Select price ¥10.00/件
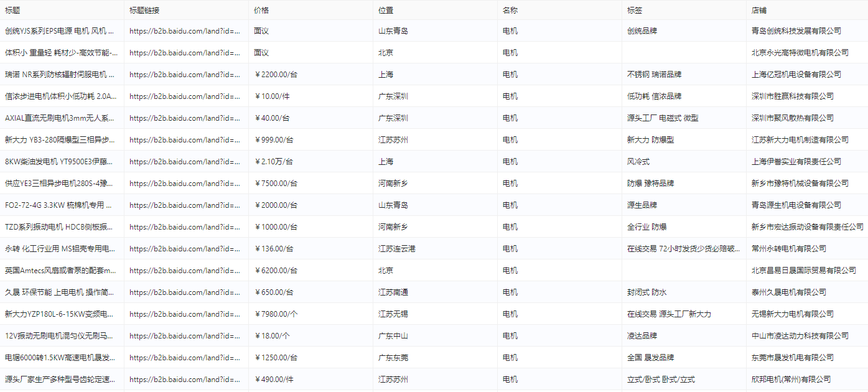Screen dimensions: 868x392 [273, 96]
